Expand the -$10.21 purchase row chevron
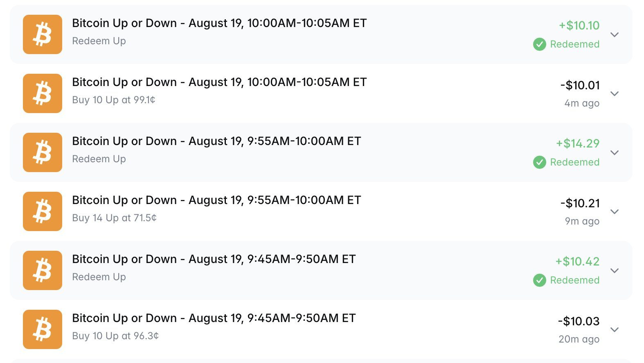Viewport: 644px width, 363px height. tap(614, 212)
